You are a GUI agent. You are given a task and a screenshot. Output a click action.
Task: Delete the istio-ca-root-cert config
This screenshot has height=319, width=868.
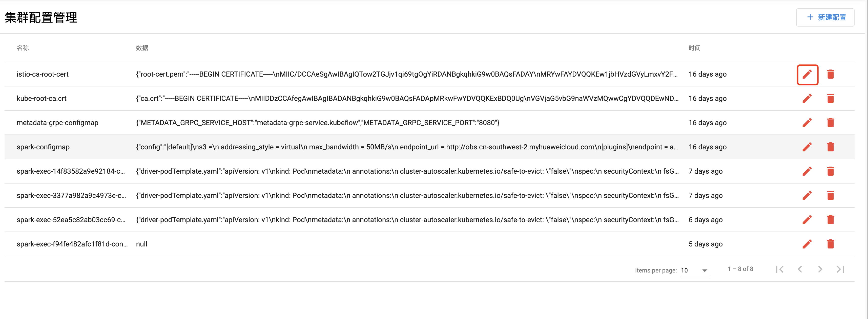coord(830,74)
